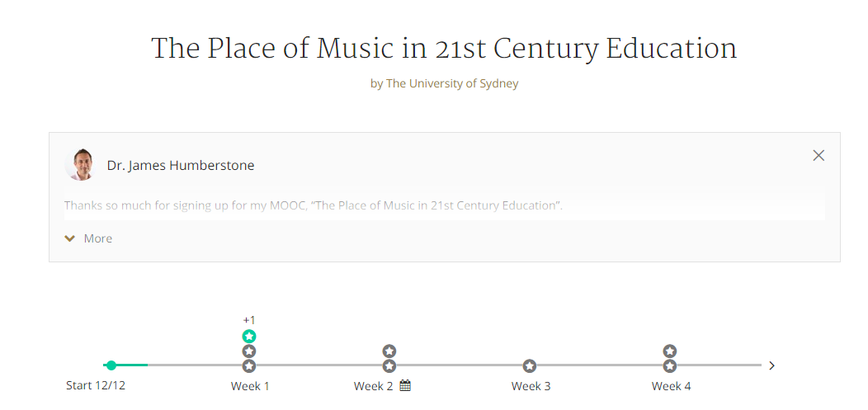
Task: Click the green Start 12/12 dot
Action: click(x=111, y=365)
